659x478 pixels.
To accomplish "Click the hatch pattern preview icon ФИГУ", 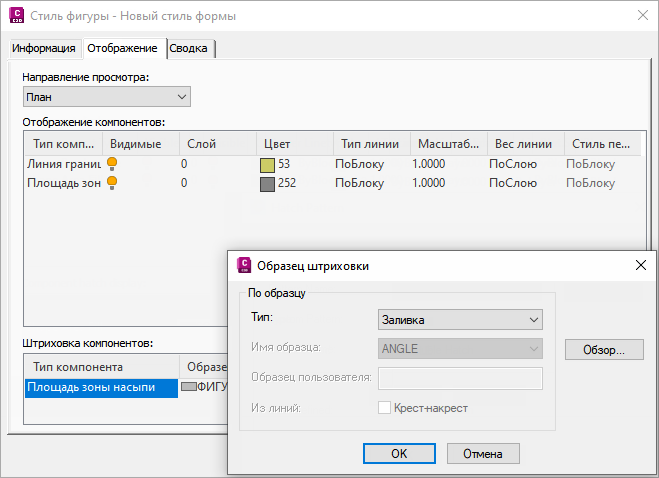I will 188,387.
